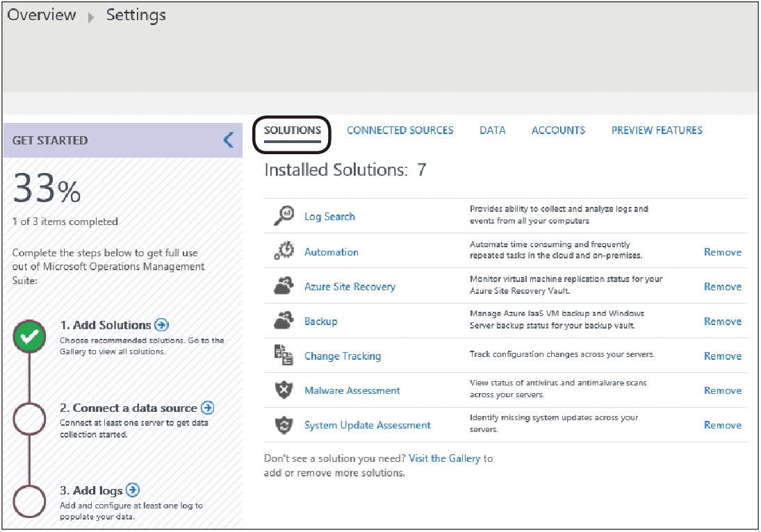Click the 'Choose recommended solutions' step description
761x532 pixels.
[142, 346]
